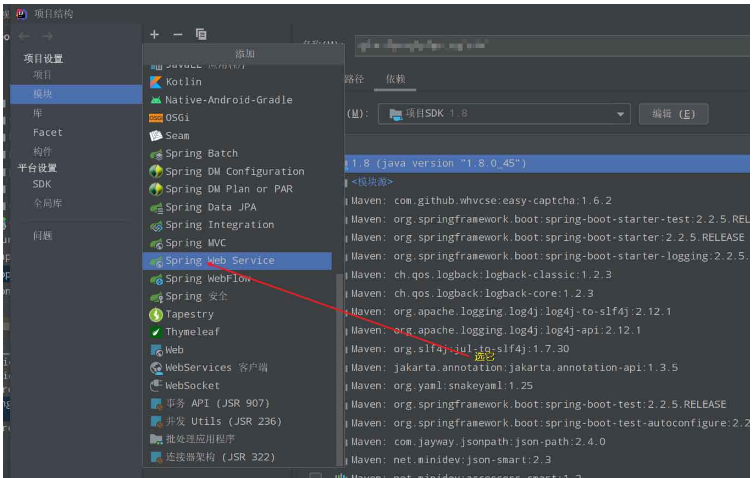Click the Spring DM Plan or PAR icon
Viewport: 756px width, 478px height.
[156, 190]
